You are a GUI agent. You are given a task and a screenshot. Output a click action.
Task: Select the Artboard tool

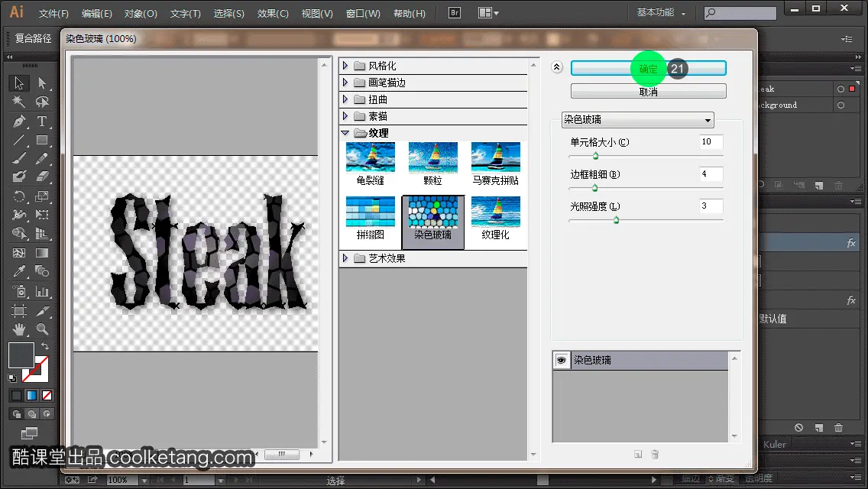[x=19, y=311]
